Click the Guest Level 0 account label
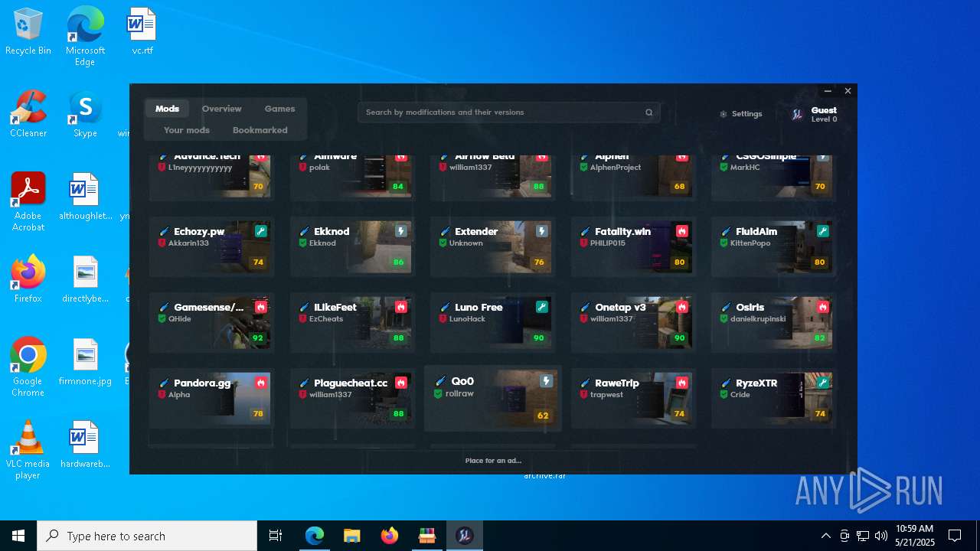980x551 pixels. [824, 115]
